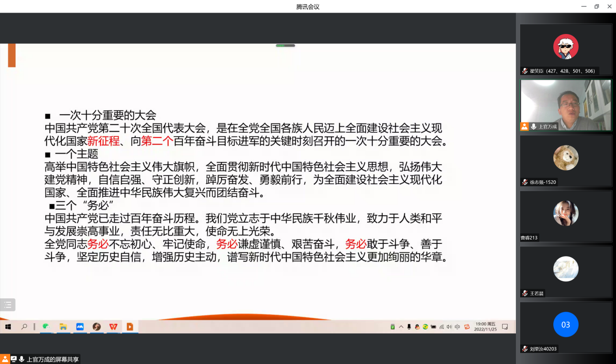The image size is (616, 364).
Task: Open the volume control in system tray
Action: 449,327
